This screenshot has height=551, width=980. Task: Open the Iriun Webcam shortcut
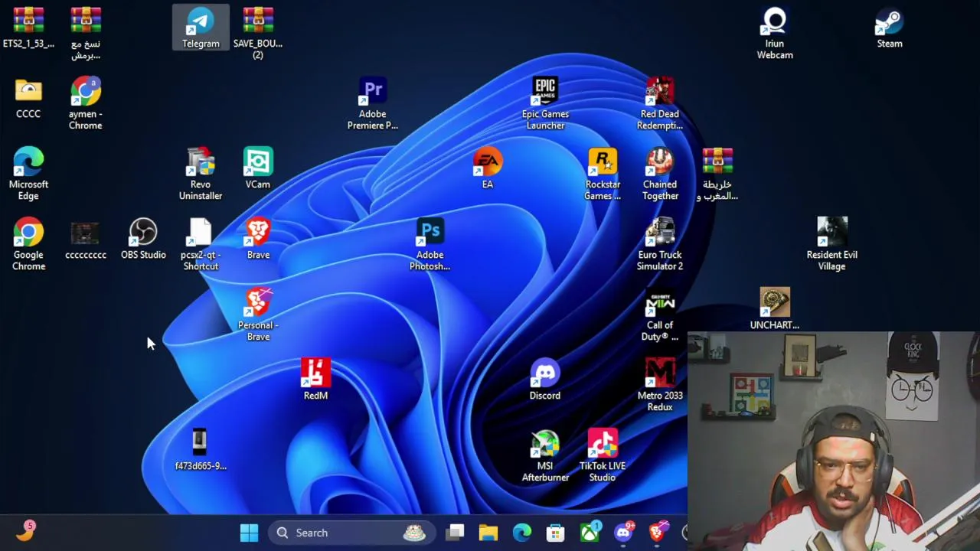[775, 34]
